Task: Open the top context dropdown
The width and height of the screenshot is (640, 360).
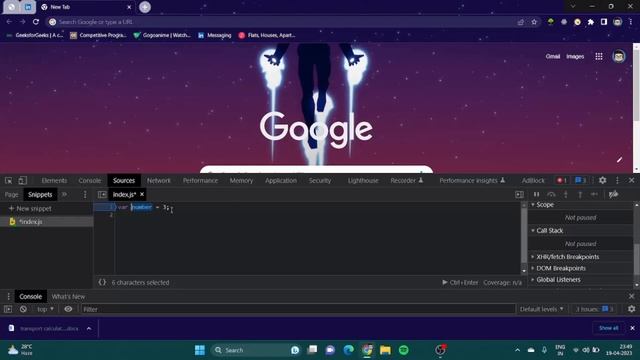Action: (x=45, y=309)
